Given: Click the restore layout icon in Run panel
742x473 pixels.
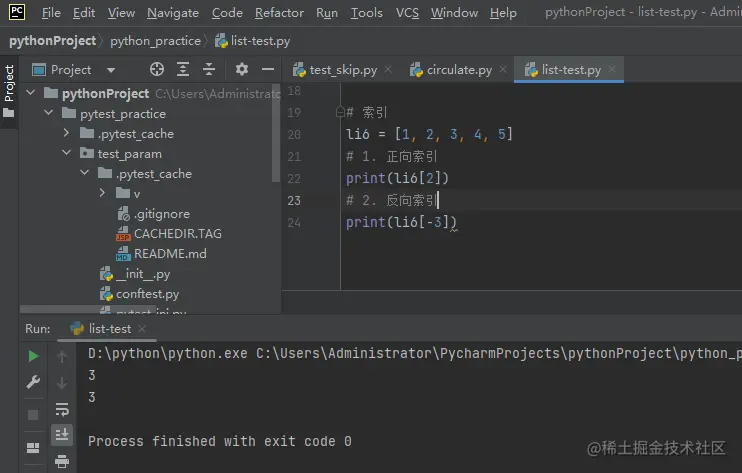Looking at the screenshot, I should pyautogui.click(x=33, y=447).
